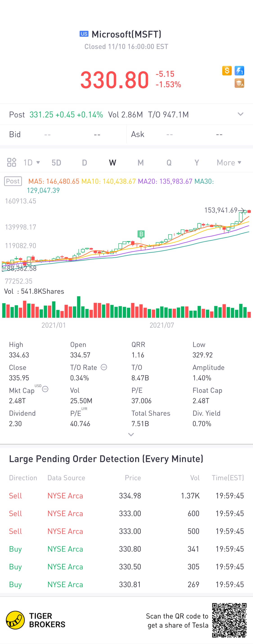
Task: Expand the post-market details chevron
Action: tap(240, 114)
